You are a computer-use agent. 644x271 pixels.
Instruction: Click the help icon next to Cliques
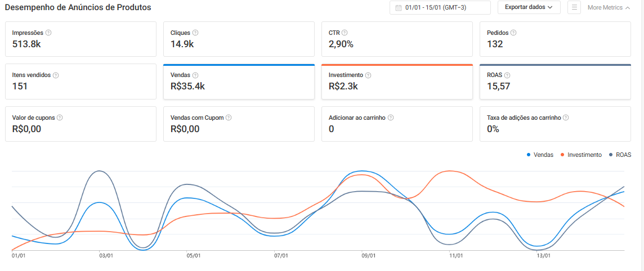pos(195,33)
